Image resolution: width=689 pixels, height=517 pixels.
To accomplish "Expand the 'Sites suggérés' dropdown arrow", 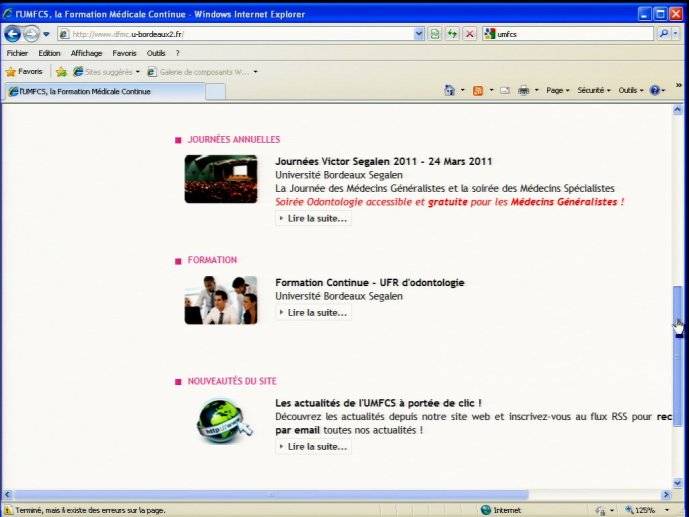I will pyautogui.click(x=138, y=72).
